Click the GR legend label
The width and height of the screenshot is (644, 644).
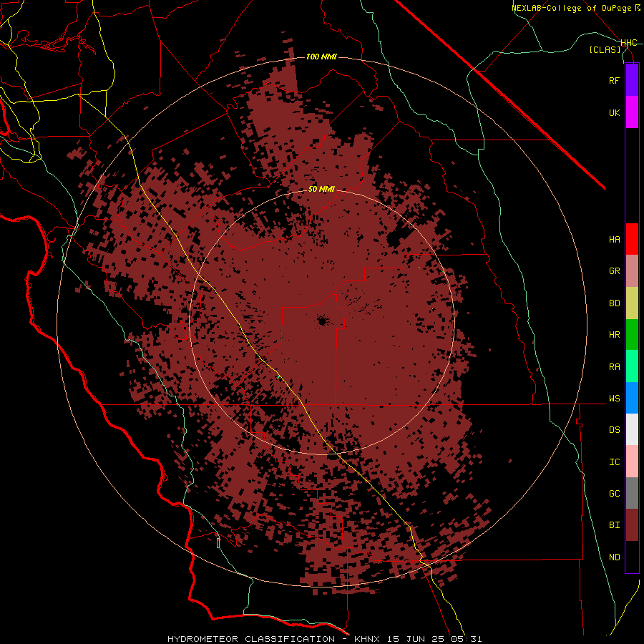[614, 271]
